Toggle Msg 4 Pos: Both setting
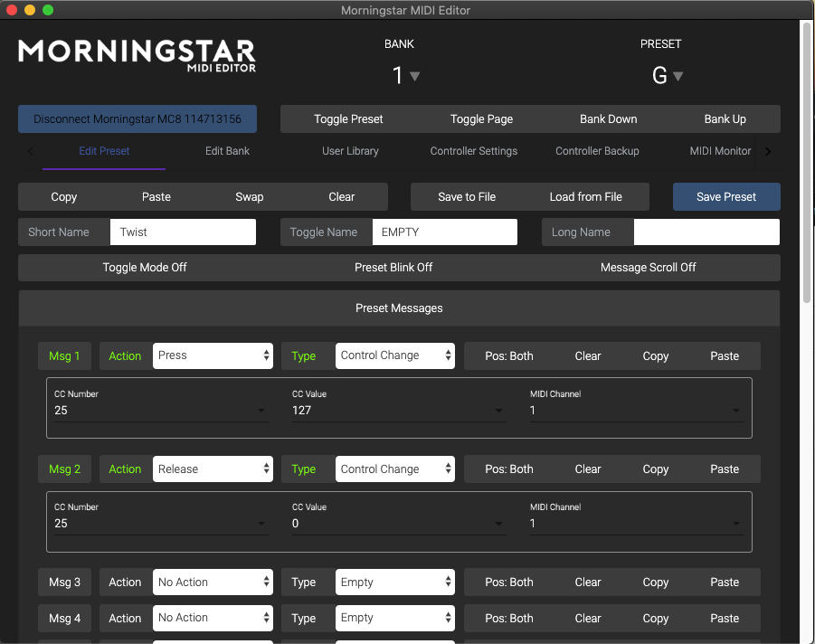This screenshot has width=815, height=644. [x=509, y=618]
